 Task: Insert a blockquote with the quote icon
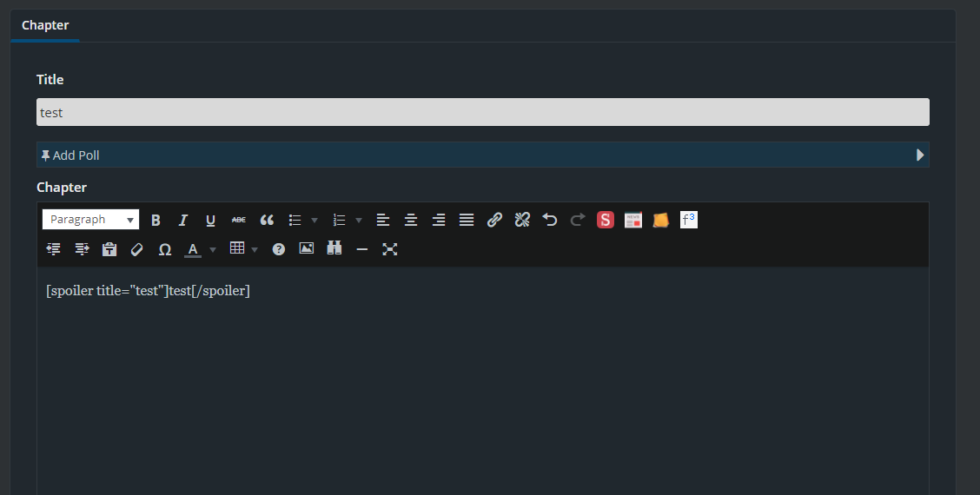pos(267,221)
